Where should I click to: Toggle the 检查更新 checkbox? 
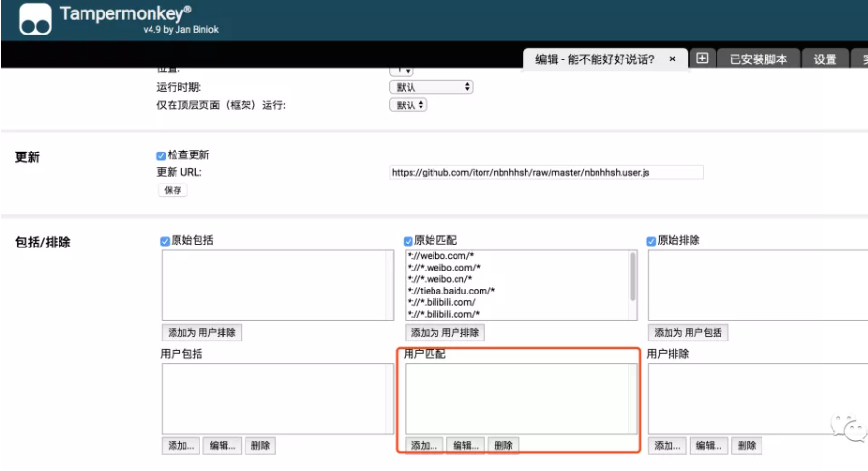coord(161,155)
